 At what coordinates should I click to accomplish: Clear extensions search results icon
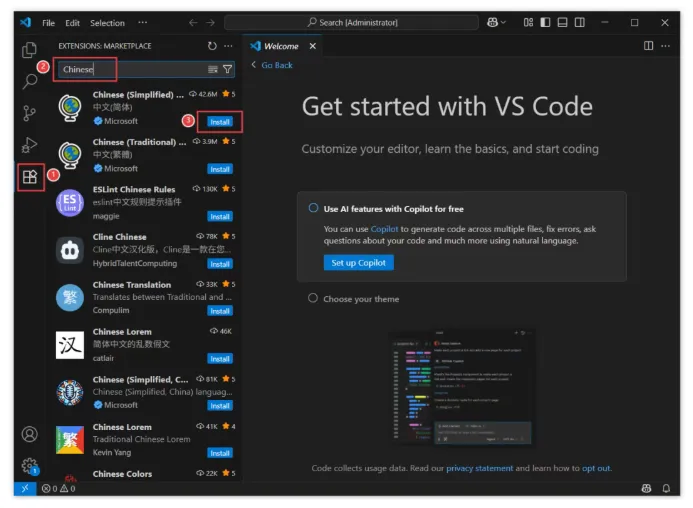(x=213, y=69)
